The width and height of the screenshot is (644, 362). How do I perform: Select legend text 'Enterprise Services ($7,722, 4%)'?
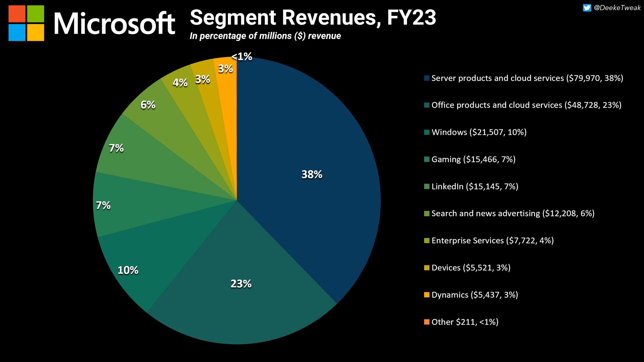(x=493, y=241)
